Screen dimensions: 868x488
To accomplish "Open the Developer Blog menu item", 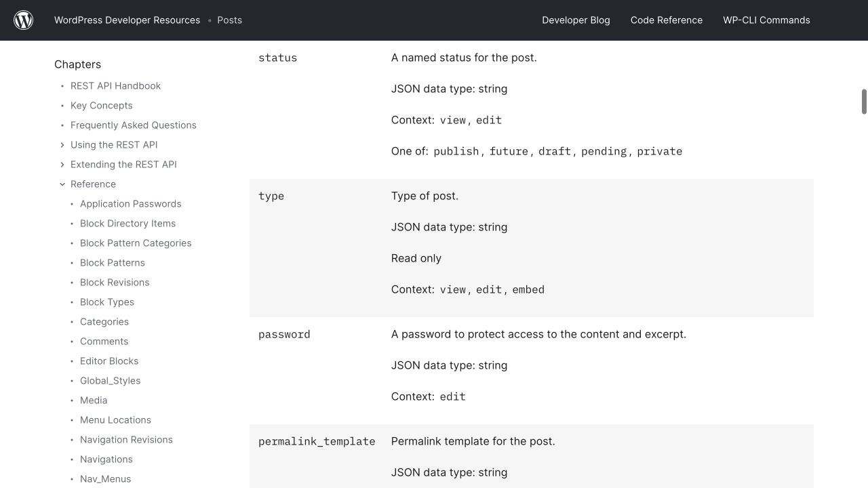I will point(576,20).
